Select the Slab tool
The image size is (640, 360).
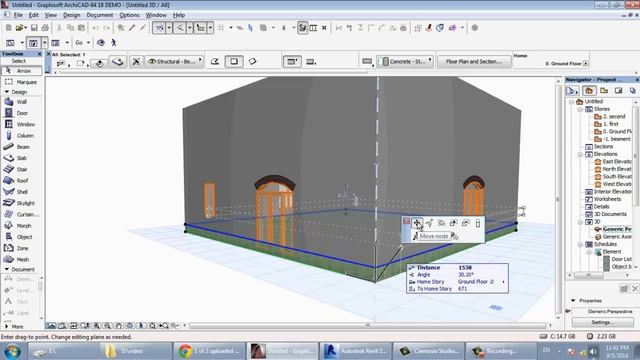pos(21,158)
